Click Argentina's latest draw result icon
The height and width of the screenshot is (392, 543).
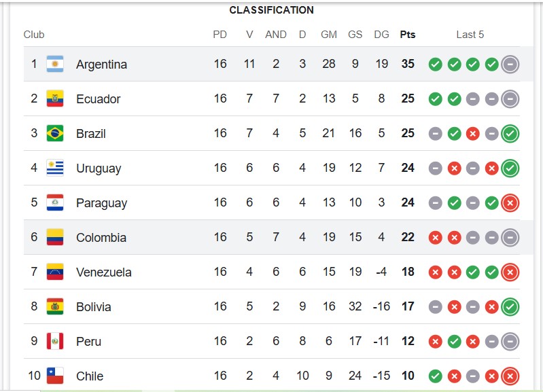[x=510, y=65]
